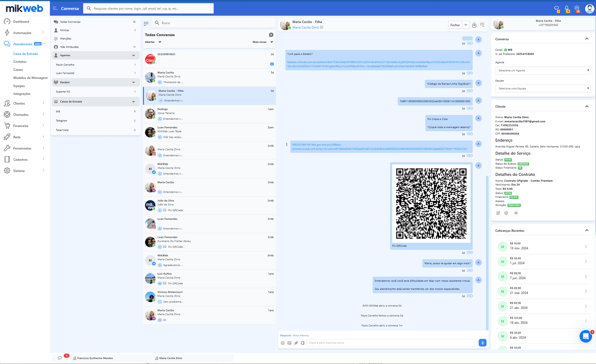Open notifications bell in top bar
The width and height of the screenshot is (596, 364).
(567, 8)
